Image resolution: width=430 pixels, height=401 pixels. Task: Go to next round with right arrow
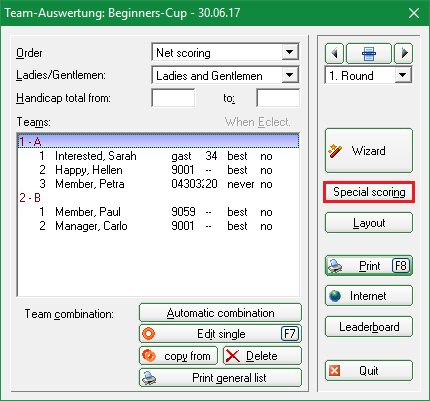pyautogui.click(x=404, y=53)
